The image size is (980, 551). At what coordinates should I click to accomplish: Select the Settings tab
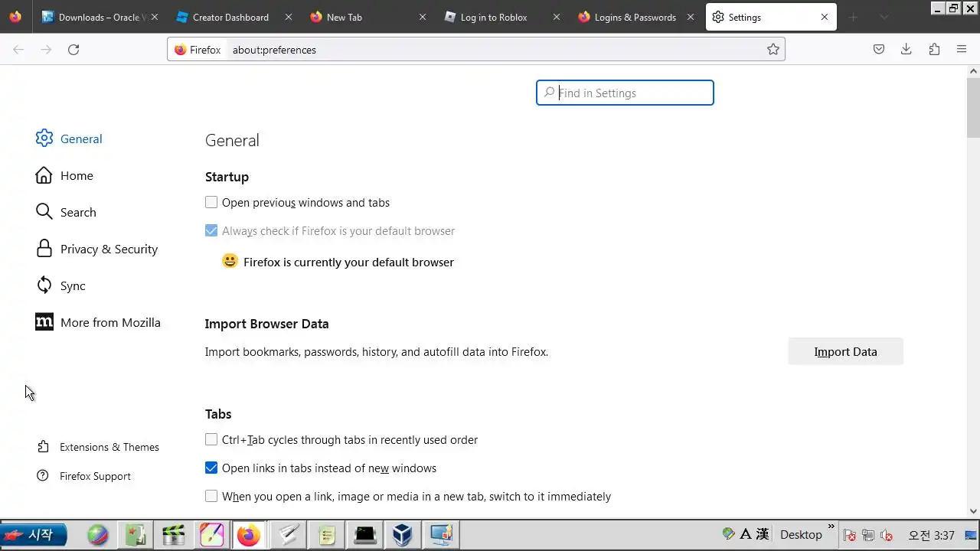tap(771, 17)
